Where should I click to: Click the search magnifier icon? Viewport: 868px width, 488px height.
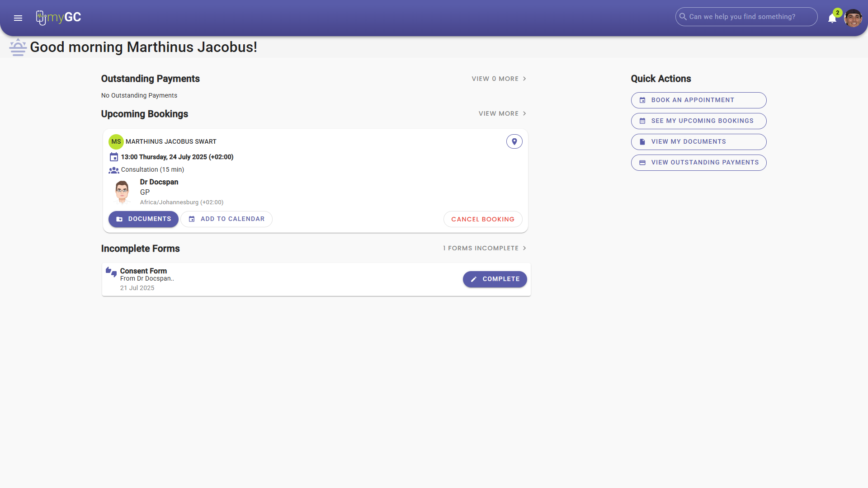(x=683, y=17)
